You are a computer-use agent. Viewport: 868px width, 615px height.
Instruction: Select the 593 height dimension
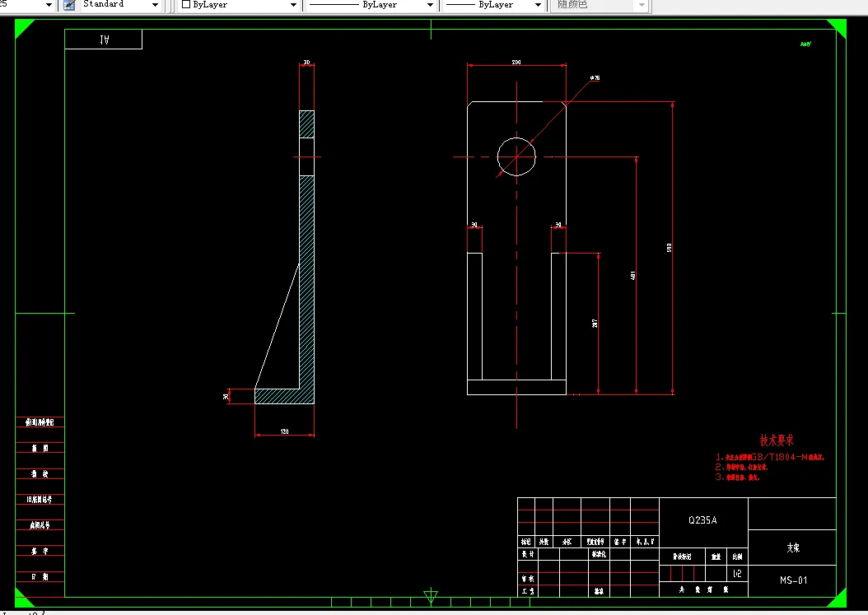pos(670,248)
